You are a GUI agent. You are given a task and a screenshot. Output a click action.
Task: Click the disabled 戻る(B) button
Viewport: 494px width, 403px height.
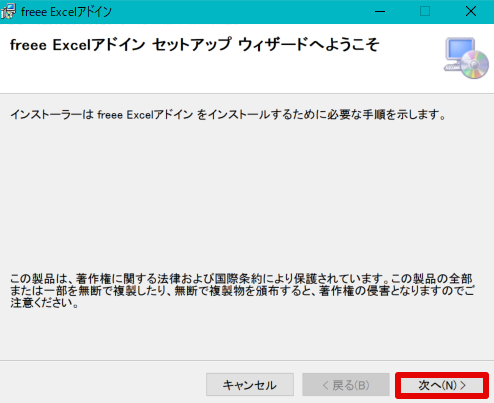pyautogui.click(x=346, y=385)
